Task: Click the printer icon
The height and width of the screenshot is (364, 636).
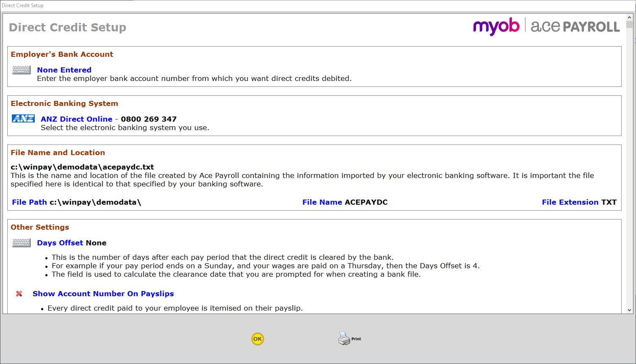Action: point(344,339)
